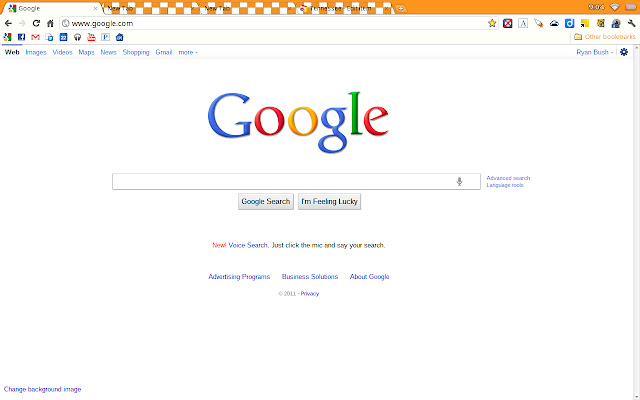Open the Pandora 'P' bookmark icon
Screen dimensions: 640x400
coord(106,37)
